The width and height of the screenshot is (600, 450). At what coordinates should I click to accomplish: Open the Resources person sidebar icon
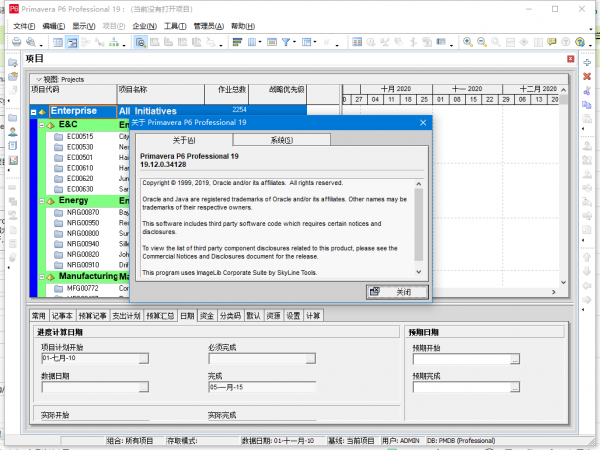tap(13, 132)
